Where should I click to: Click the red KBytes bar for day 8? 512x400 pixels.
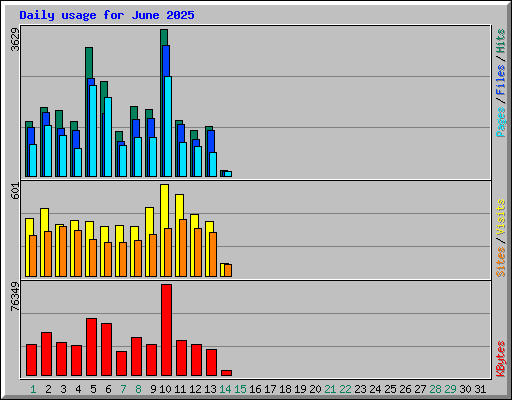click(x=136, y=356)
